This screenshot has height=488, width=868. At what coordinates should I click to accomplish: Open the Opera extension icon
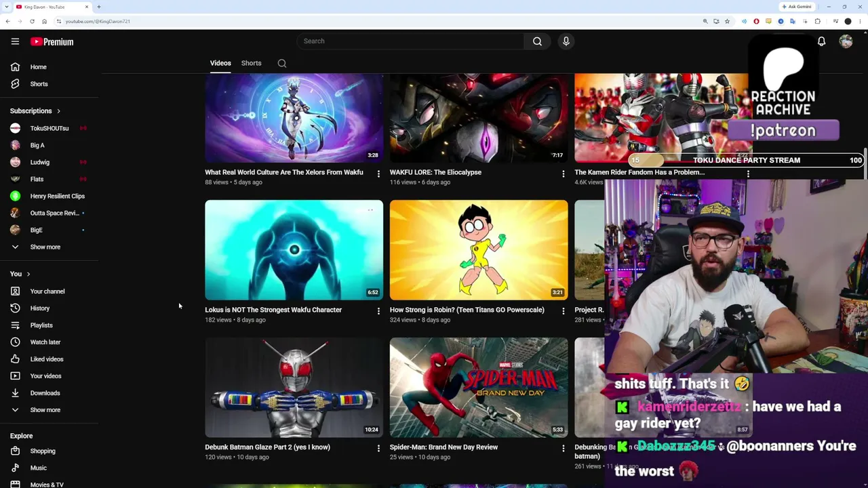(x=756, y=21)
